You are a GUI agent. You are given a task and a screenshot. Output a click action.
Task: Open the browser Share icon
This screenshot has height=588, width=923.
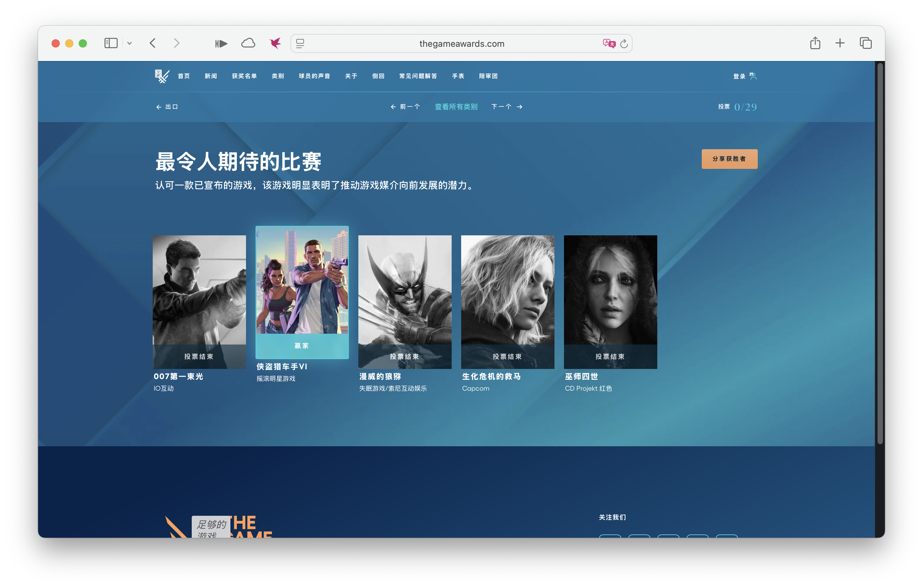point(815,43)
